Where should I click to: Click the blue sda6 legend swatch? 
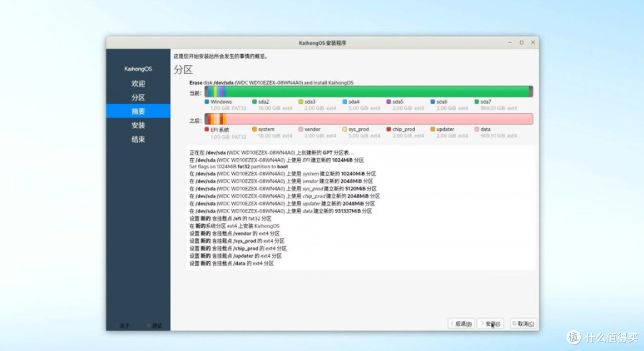[432, 101]
